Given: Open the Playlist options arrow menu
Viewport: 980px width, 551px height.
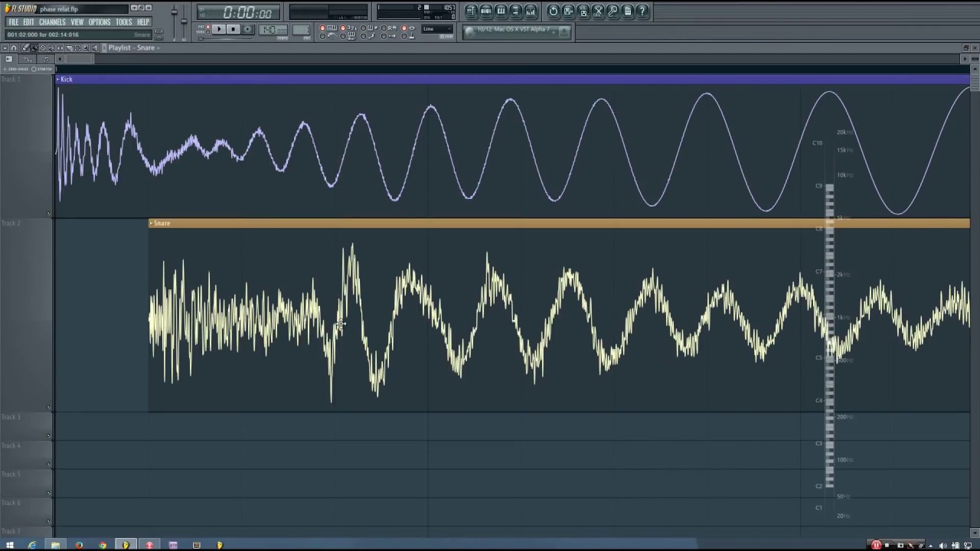Looking at the screenshot, I should pyautogui.click(x=5, y=48).
